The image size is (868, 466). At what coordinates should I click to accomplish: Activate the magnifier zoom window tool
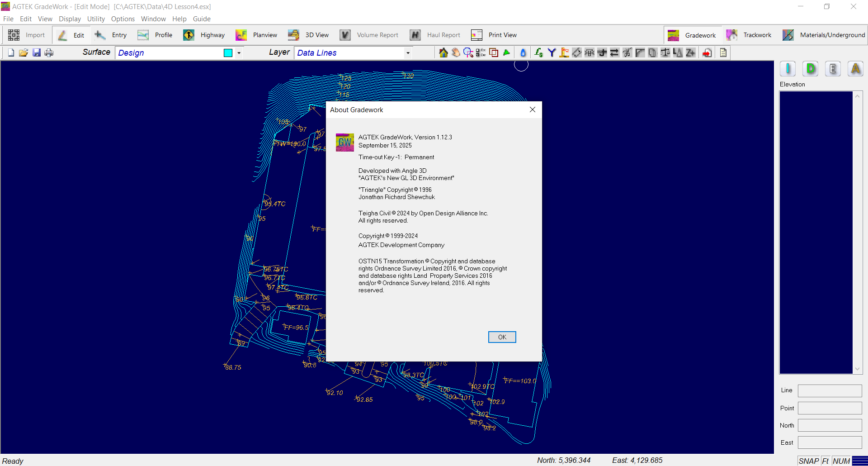click(x=468, y=53)
